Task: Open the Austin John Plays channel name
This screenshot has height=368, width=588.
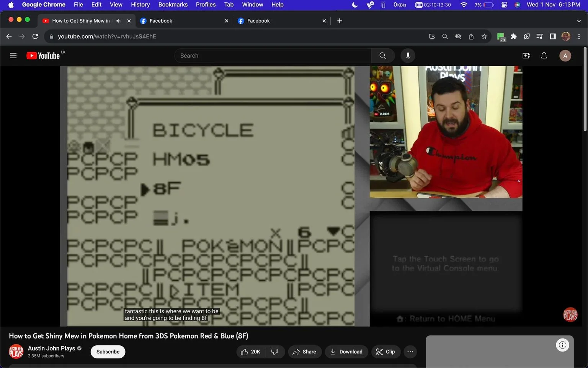Action: point(51,348)
